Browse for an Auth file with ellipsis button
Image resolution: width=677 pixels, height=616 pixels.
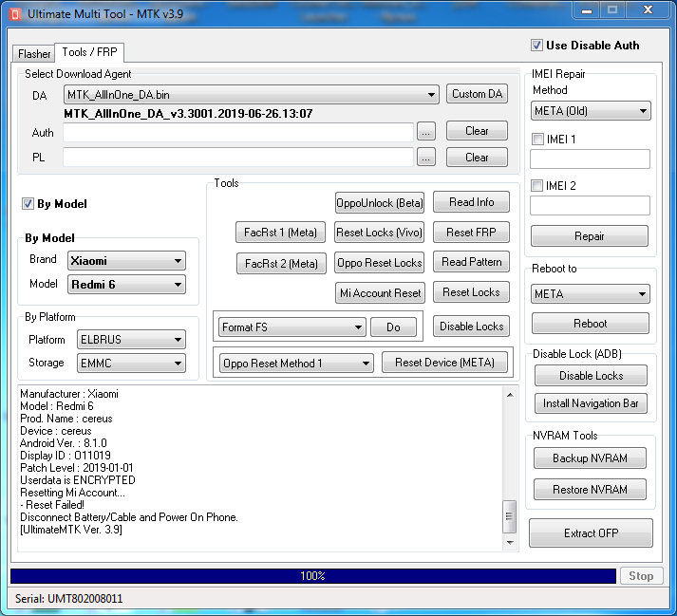point(426,131)
